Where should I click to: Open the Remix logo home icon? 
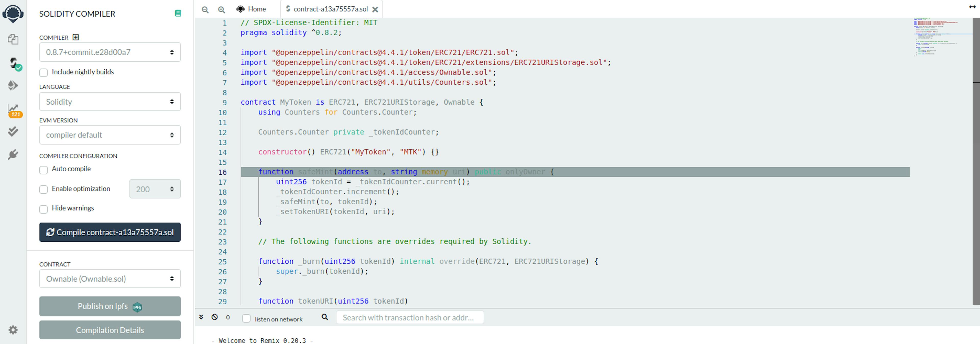point(13,14)
